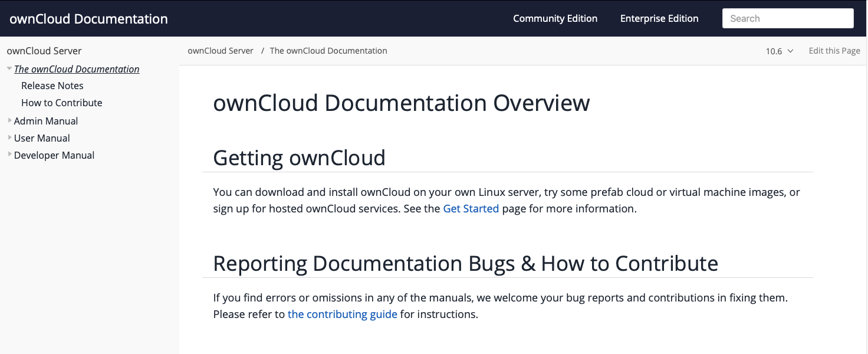Expand the Developer Manual section
The height and width of the screenshot is (354, 868).
pos(9,155)
